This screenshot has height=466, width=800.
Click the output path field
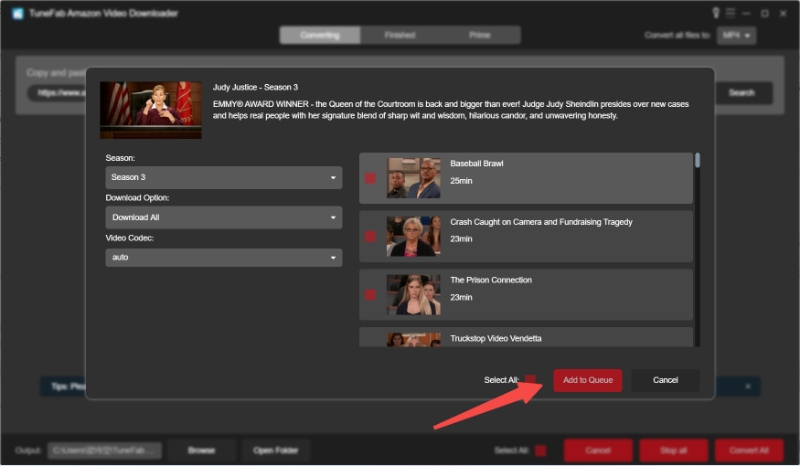click(105, 450)
